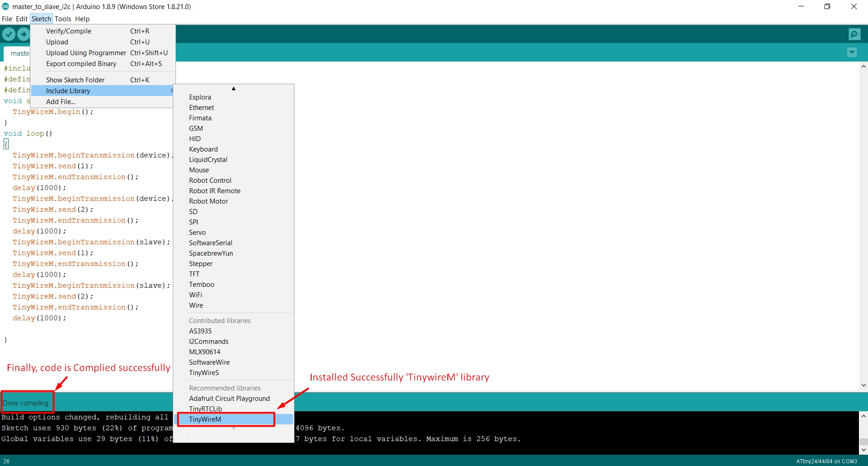Choose Add File... menu entry
The image size is (868, 466).
[x=103, y=102]
